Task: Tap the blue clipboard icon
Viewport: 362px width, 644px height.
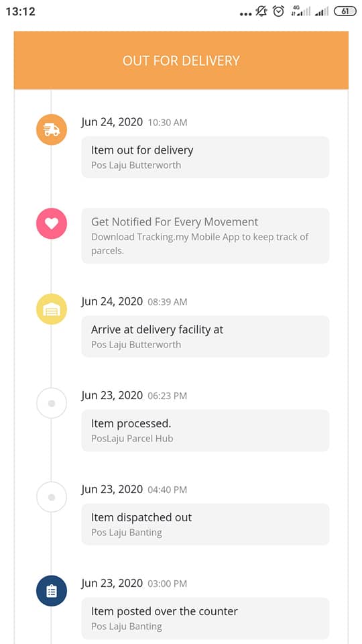Action: 52,591
